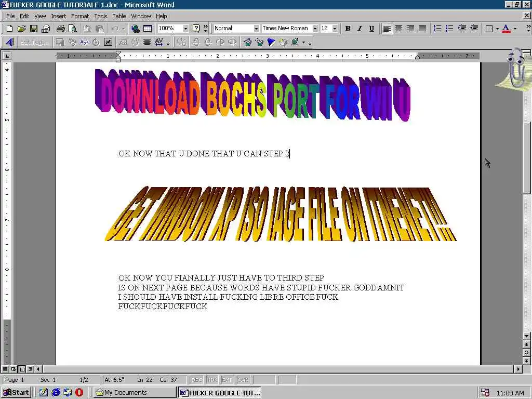Open the Normal style dropdown
Viewport: 532px width, 399px height.
[256, 29]
